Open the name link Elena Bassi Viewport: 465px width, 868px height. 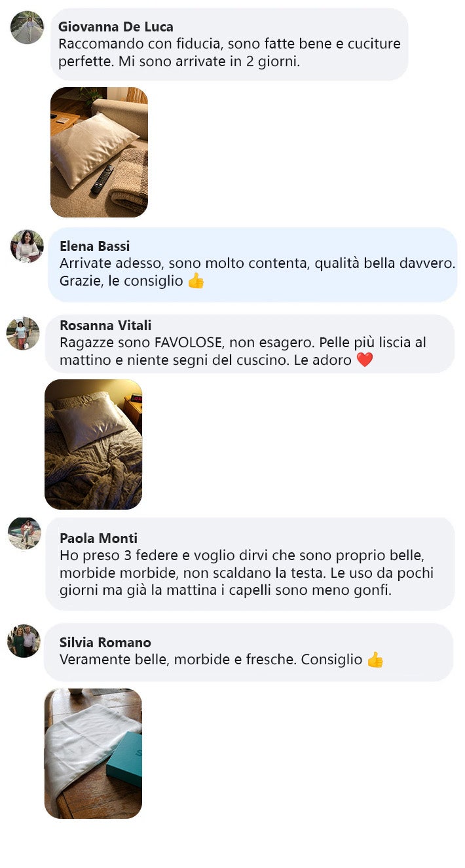coord(94,246)
